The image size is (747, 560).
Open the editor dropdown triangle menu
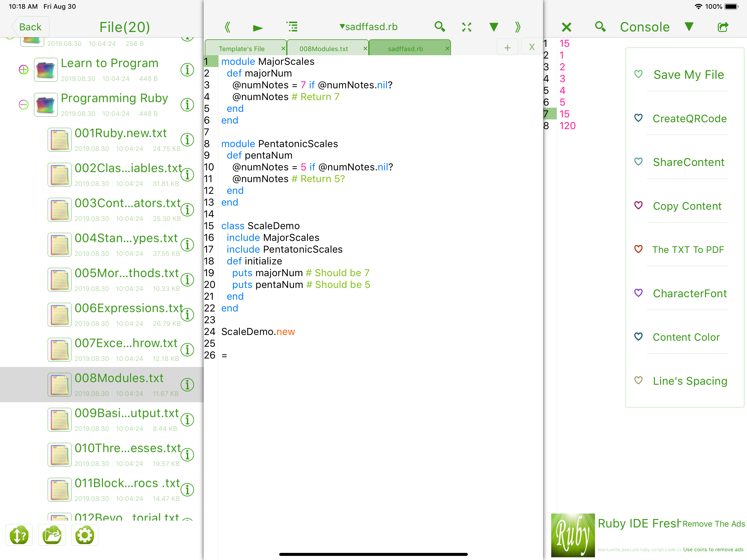[494, 27]
